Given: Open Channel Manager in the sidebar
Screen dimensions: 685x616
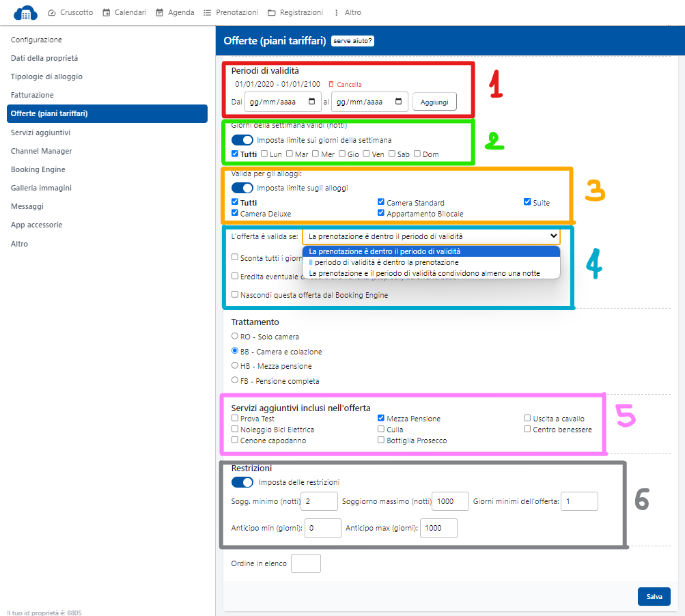Looking at the screenshot, I should (x=41, y=151).
